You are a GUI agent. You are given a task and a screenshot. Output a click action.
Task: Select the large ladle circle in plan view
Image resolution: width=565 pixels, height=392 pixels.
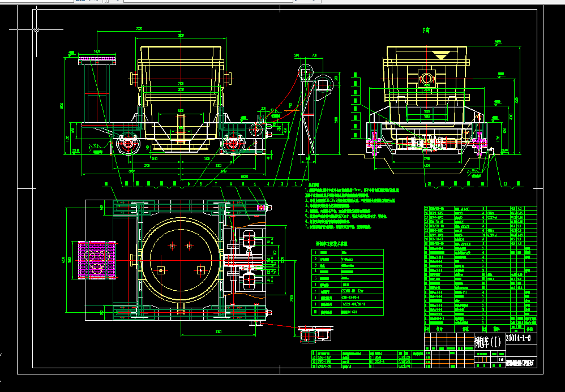pyautogui.click(x=181, y=260)
